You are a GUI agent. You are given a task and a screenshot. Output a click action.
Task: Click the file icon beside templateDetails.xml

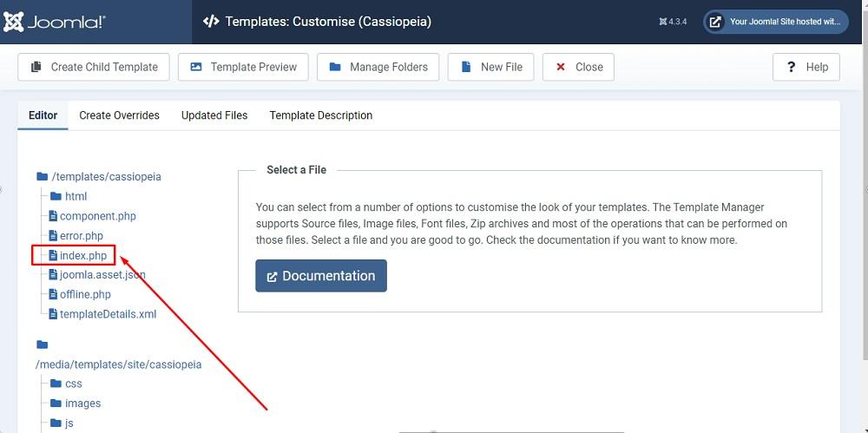53,314
